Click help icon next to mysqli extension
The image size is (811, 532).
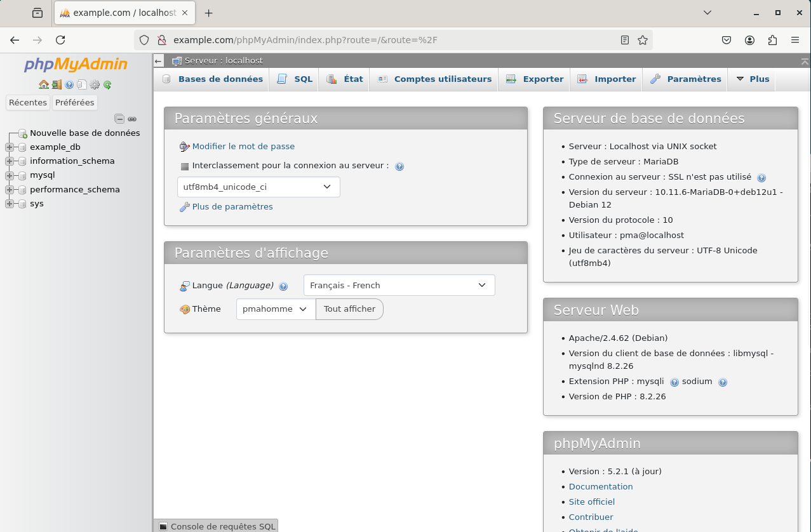(674, 382)
